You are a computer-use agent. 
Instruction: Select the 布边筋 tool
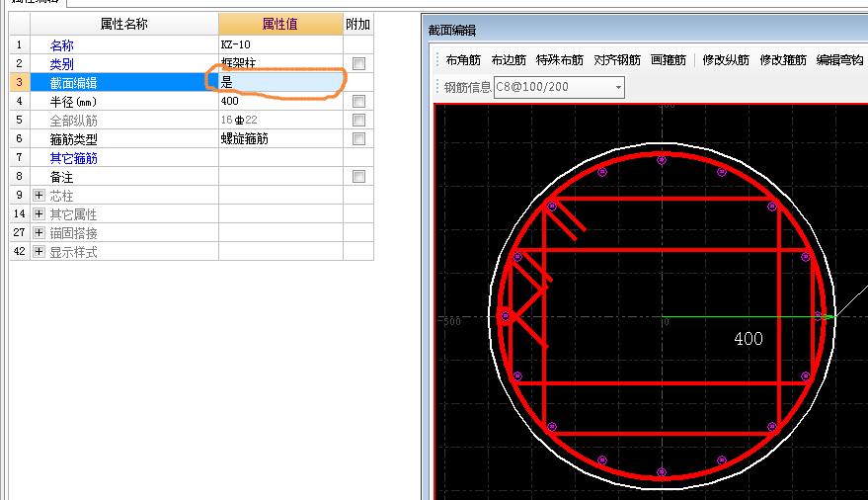[509, 60]
